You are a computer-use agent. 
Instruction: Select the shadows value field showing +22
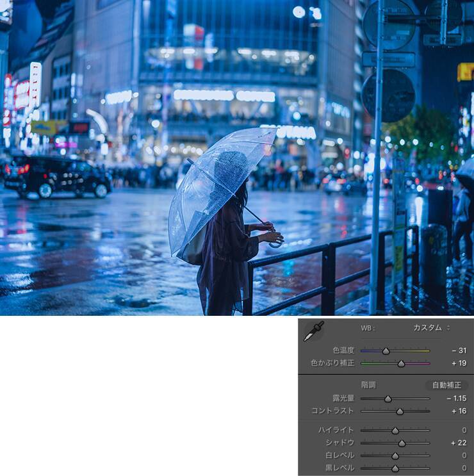coord(458,443)
